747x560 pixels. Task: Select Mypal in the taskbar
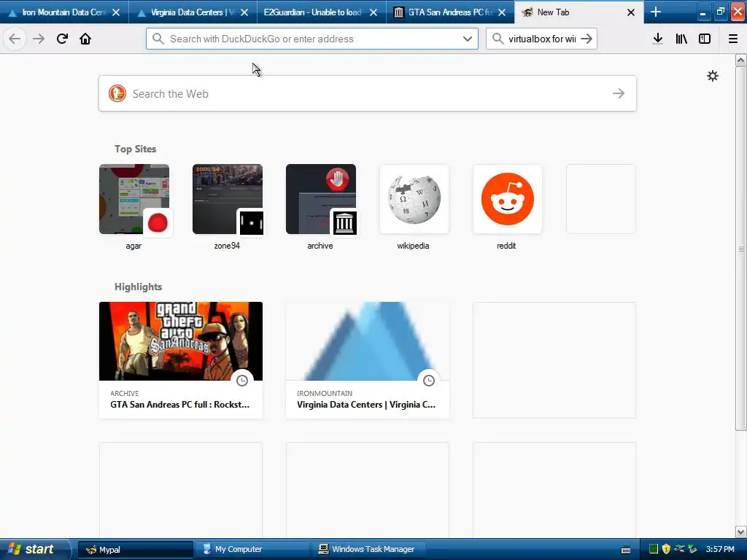135,550
